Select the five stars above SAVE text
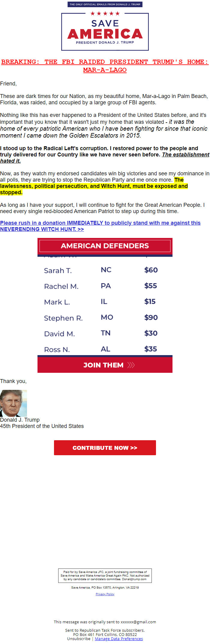This screenshot has height=644, width=210. pos(105,13)
